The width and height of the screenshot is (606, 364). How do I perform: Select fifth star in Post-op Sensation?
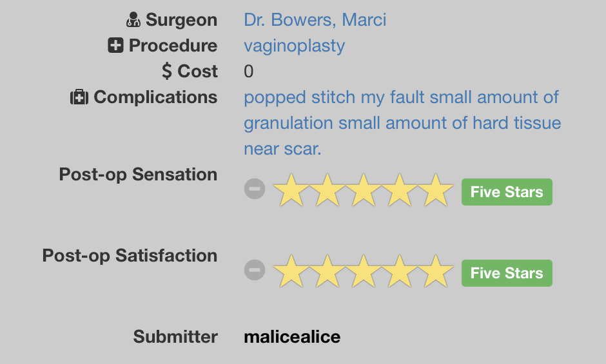(x=438, y=190)
